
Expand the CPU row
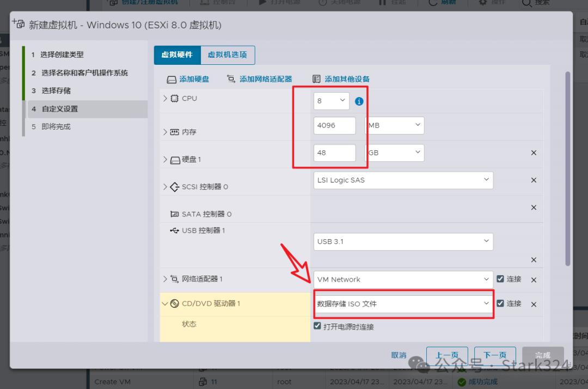[165, 98]
